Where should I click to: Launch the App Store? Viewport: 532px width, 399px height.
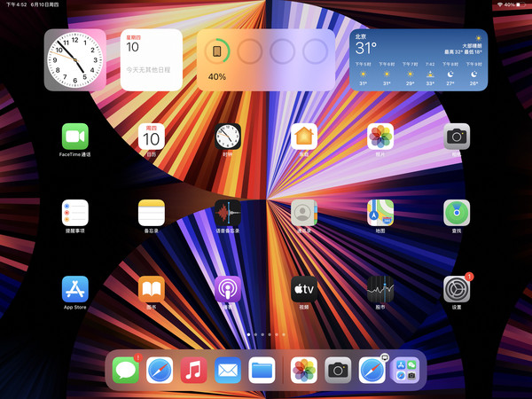75,289
